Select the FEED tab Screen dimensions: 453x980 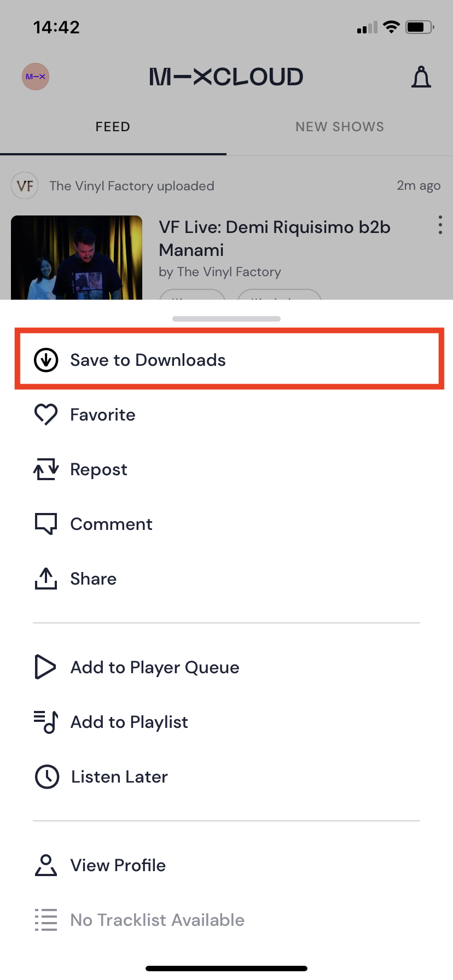point(113,127)
